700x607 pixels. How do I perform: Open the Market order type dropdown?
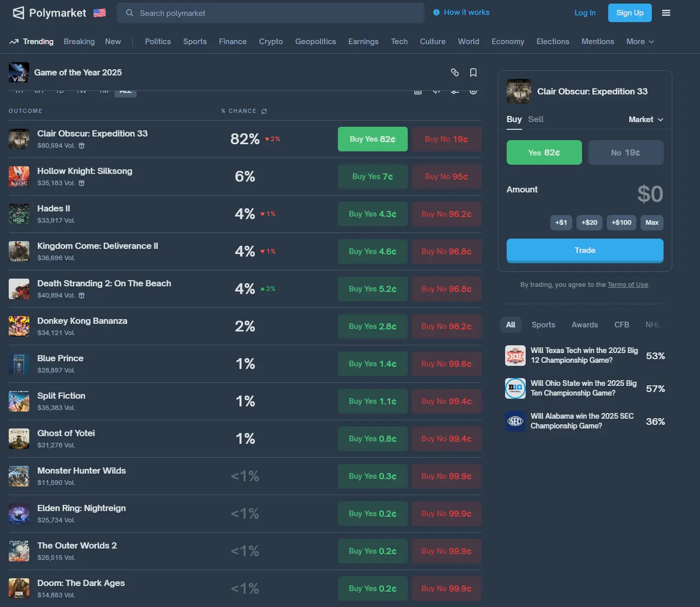tap(646, 120)
